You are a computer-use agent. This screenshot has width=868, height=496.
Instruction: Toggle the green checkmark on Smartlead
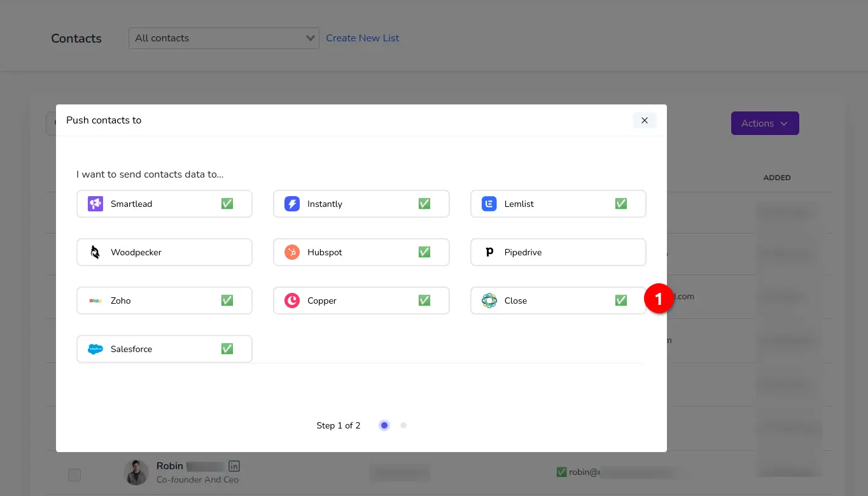point(227,203)
